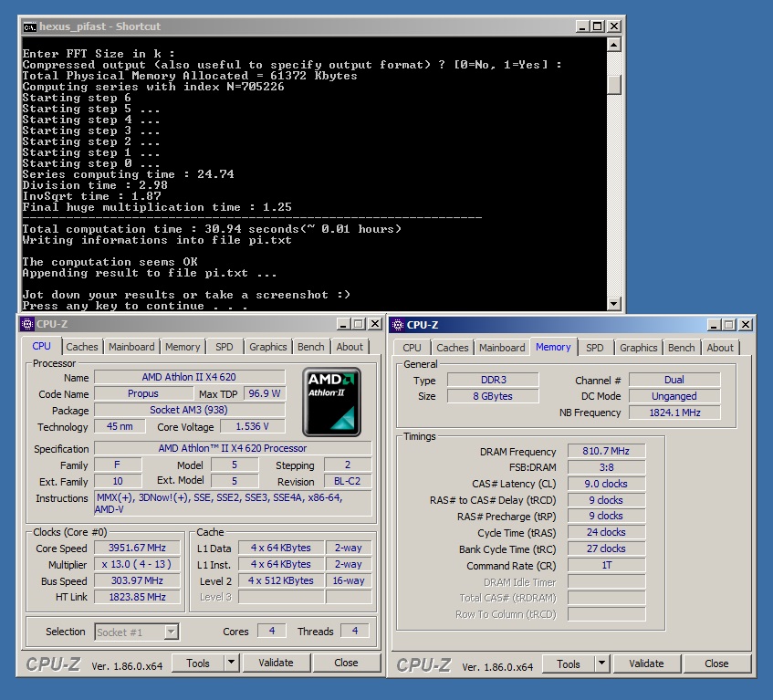Click the Max TDP value 96.9 W
773x700 pixels.
(x=265, y=393)
